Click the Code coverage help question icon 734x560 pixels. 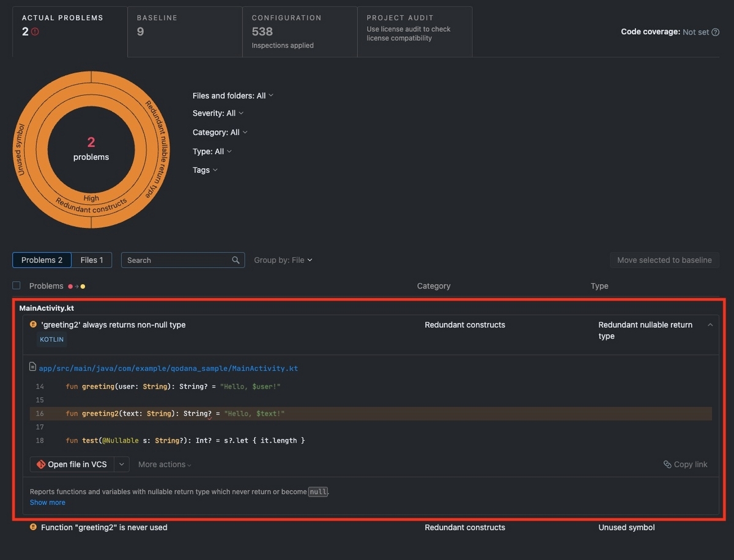coord(715,32)
